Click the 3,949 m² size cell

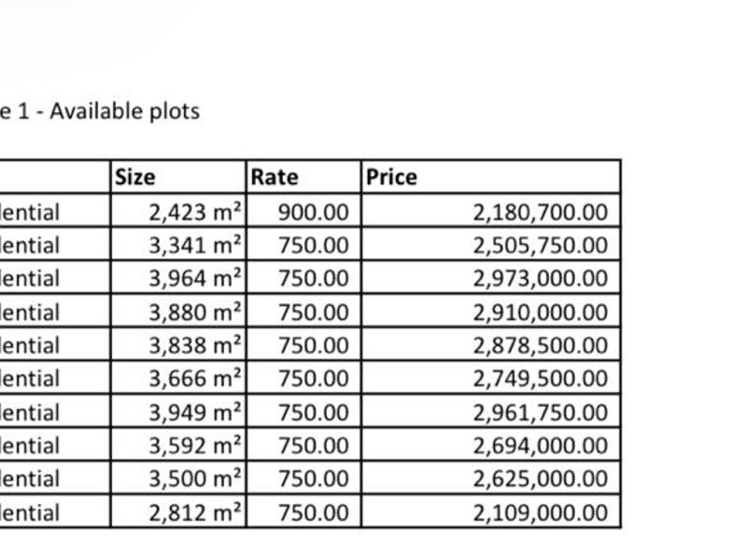[x=195, y=413]
